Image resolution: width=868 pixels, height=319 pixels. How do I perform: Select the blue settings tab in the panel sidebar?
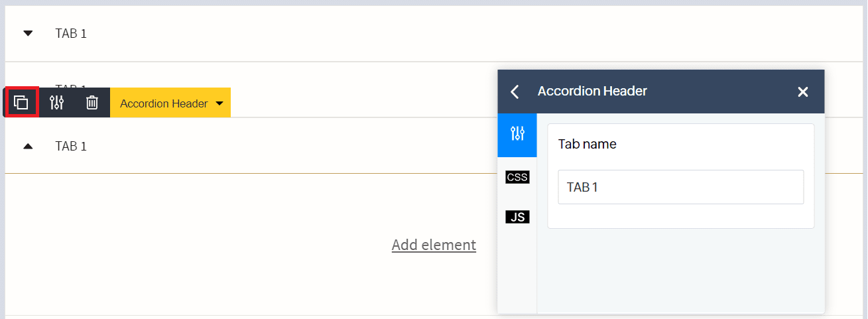[517, 135]
